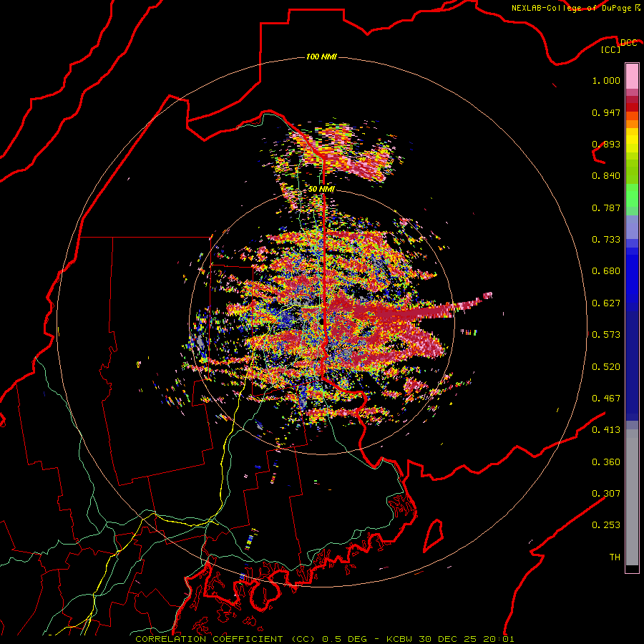Click the 50 NMI range ring label
644x644 pixels.
pos(321,190)
